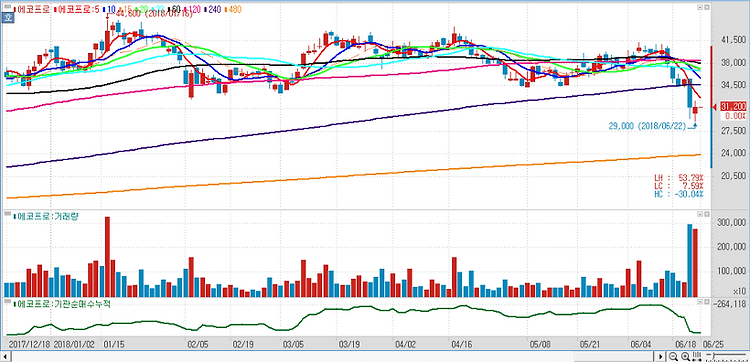Maximize the 기관순매수누적 pane
This screenshot has width=750, height=362.
coord(706,302)
